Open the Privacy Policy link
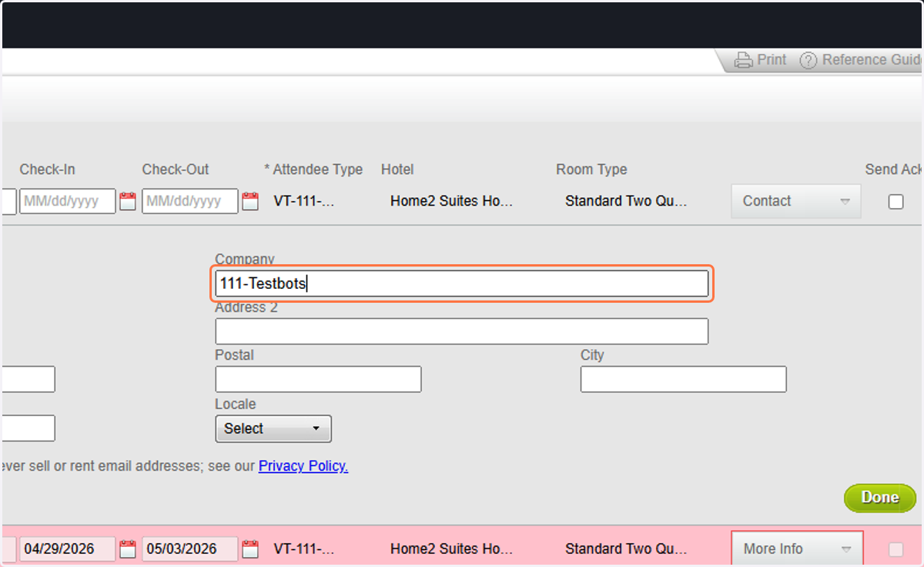The width and height of the screenshot is (924, 567). click(x=303, y=466)
